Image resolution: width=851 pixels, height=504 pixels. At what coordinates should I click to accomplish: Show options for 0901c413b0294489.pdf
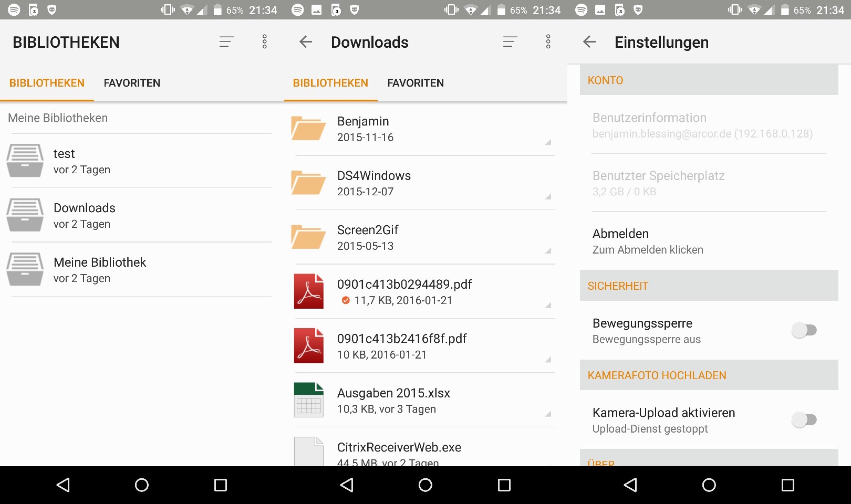547,305
